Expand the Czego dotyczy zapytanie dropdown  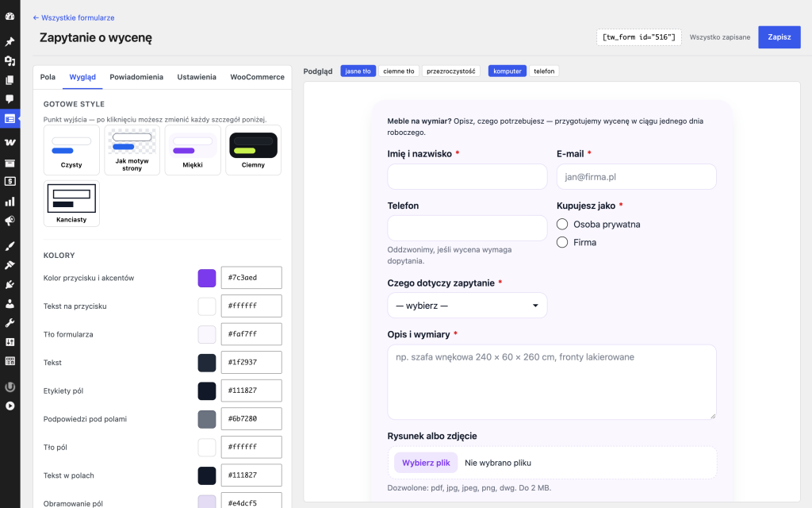point(467,306)
